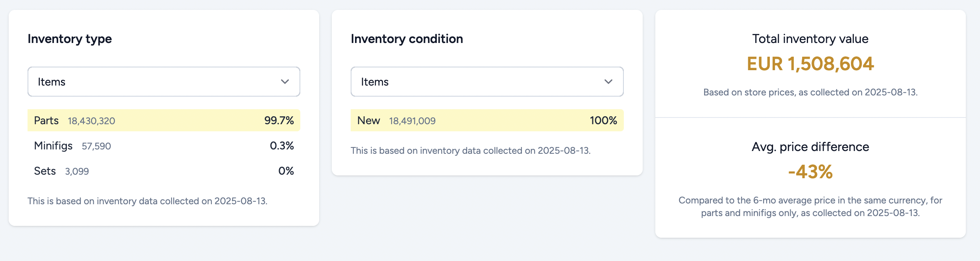Click the Total inventory value title
Viewport: 980px width, 261px height.
(x=810, y=39)
